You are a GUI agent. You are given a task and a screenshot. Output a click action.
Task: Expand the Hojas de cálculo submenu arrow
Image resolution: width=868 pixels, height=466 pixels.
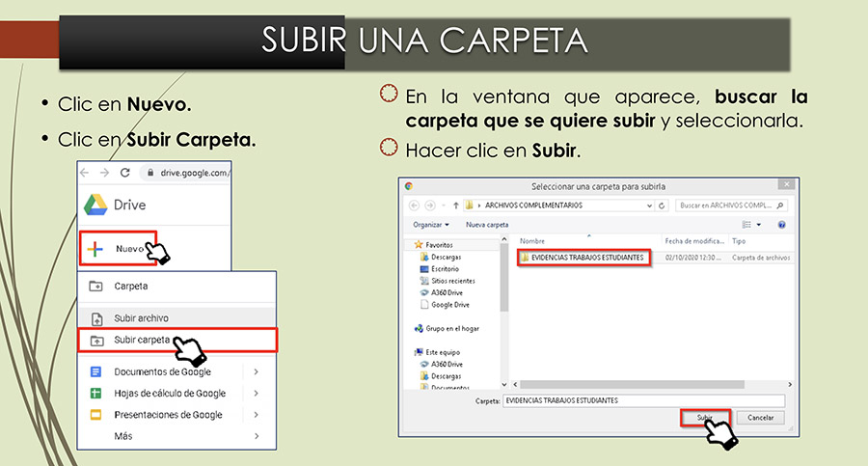[x=257, y=394]
